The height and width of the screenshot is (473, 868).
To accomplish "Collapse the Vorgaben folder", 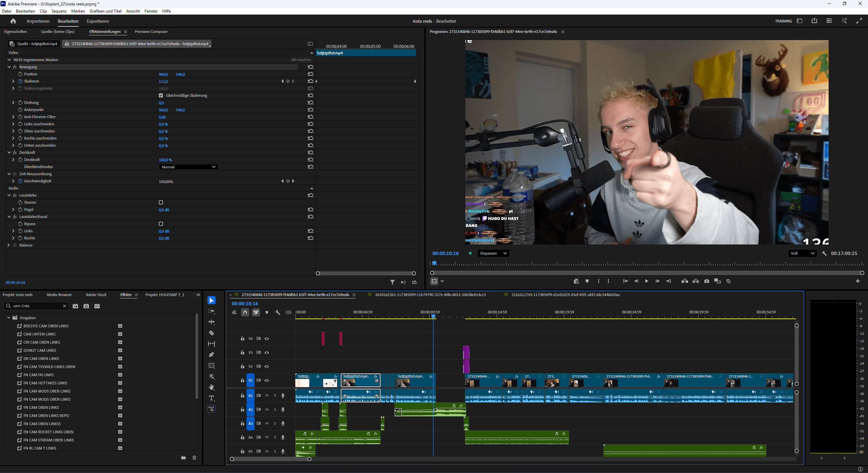I will pyautogui.click(x=9, y=318).
